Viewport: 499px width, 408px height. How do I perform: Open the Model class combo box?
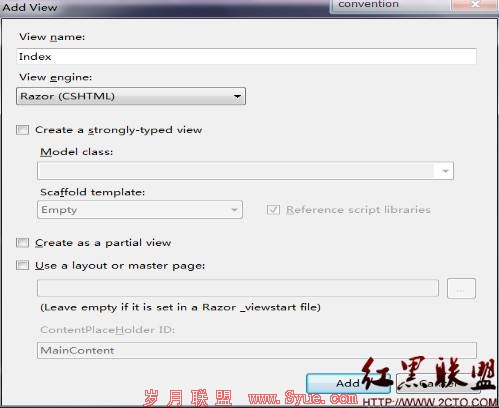245,171
